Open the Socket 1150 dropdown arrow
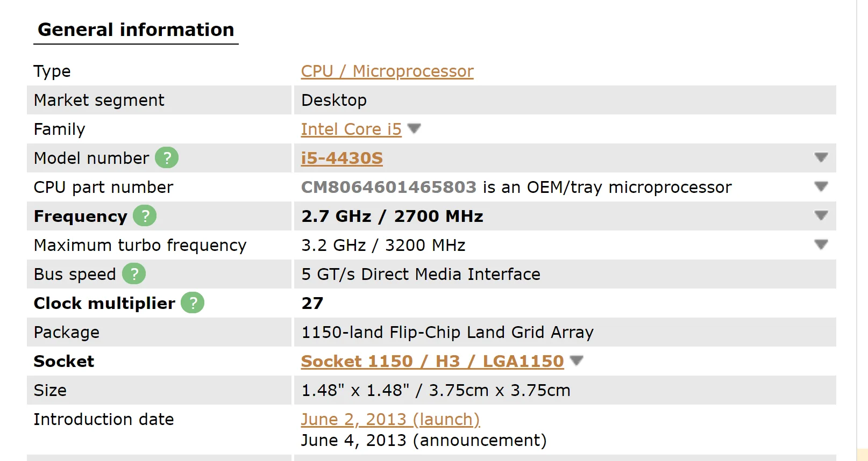The image size is (868, 461). click(x=577, y=361)
